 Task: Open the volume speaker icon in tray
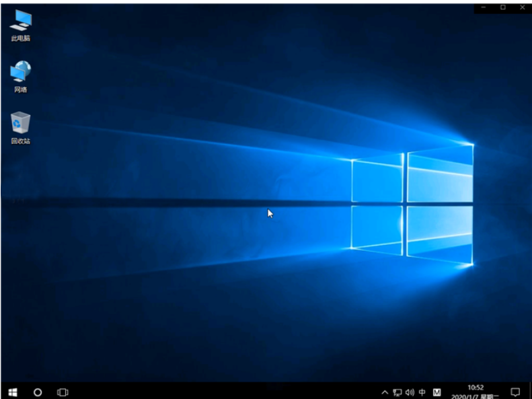coord(410,392)
